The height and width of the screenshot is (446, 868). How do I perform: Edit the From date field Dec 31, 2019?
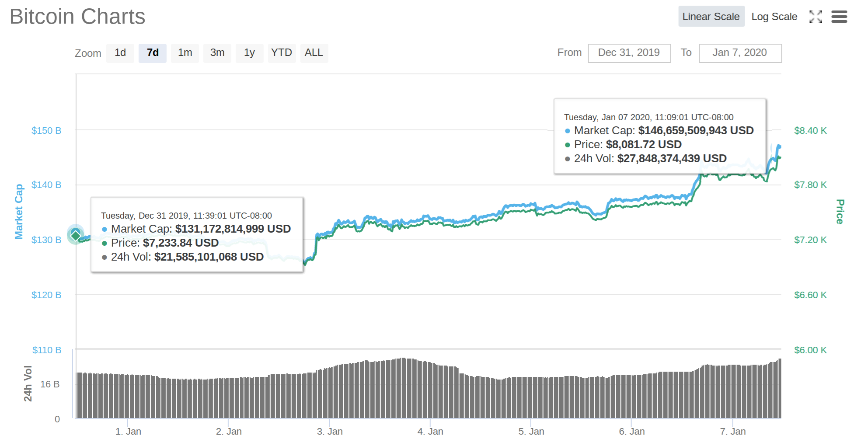[x=629, y=53]
